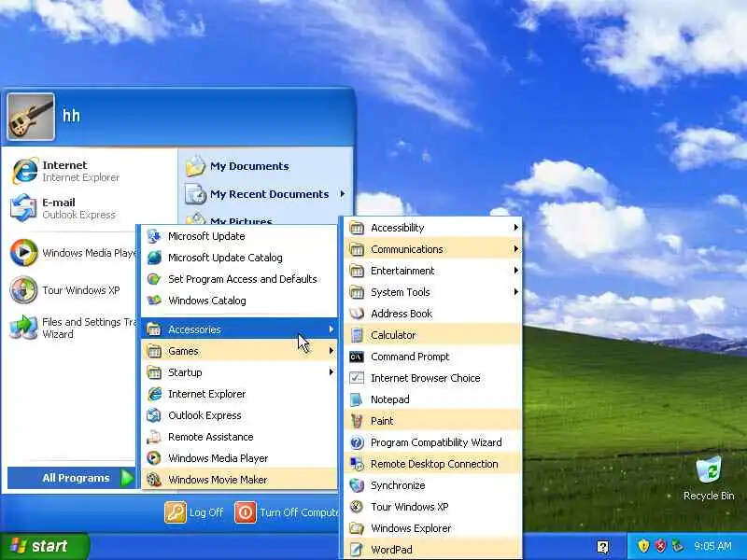Screen dimensions: 747x560
Task: Click the Notepad icon
Action: (357, 399)
